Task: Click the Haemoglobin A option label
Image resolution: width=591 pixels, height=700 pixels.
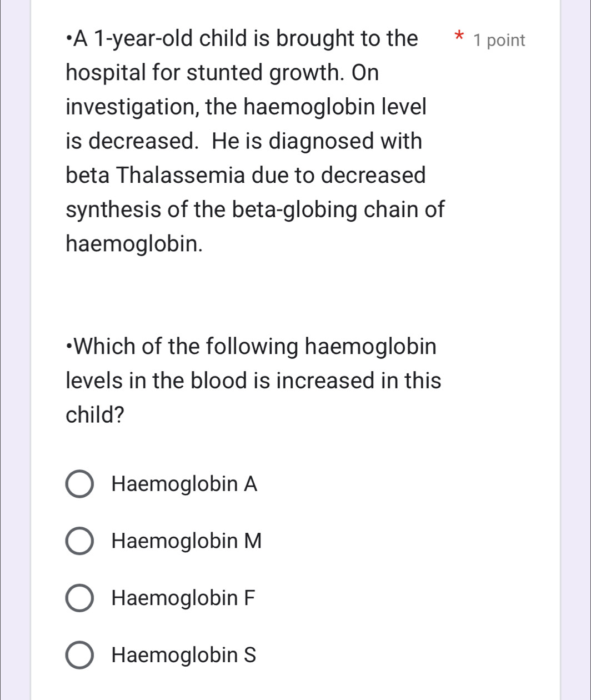Action: click(184, 484)
